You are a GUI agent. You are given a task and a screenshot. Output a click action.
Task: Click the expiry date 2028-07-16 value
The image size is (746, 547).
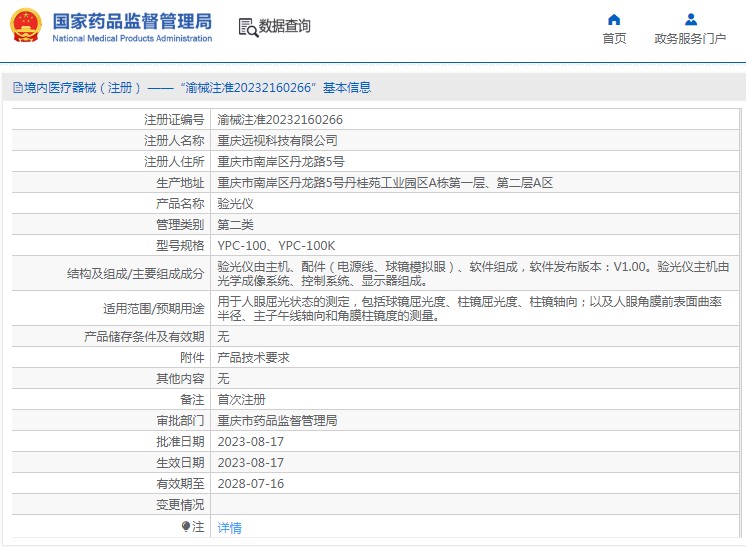251,483
